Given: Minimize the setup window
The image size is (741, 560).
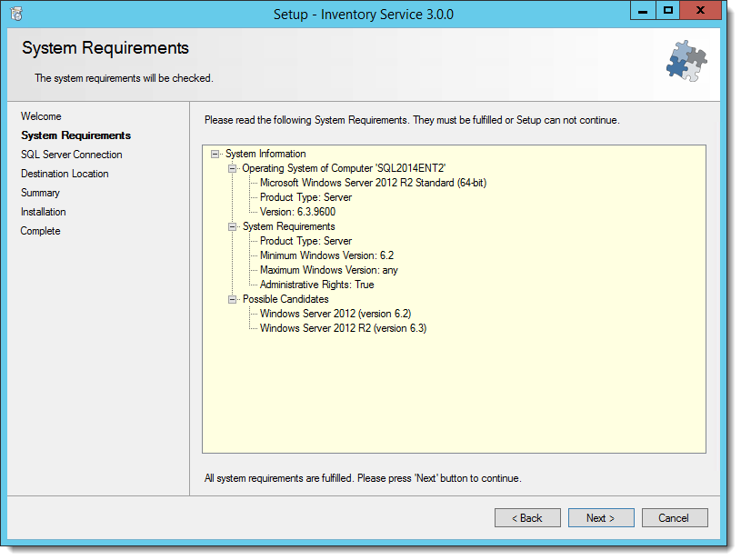Looking at the screenshot, I should [643, 10].
